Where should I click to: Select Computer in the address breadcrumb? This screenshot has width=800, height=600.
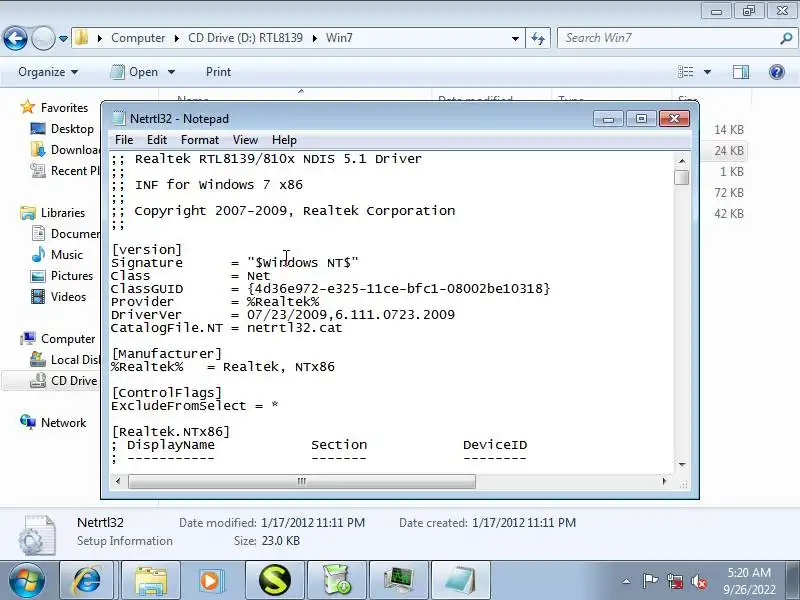[138, 38]
